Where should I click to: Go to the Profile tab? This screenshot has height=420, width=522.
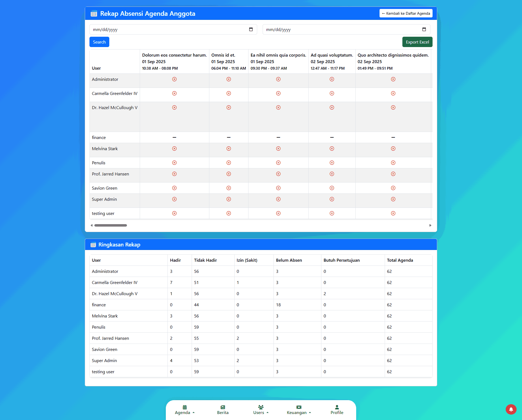coord(337,409)
